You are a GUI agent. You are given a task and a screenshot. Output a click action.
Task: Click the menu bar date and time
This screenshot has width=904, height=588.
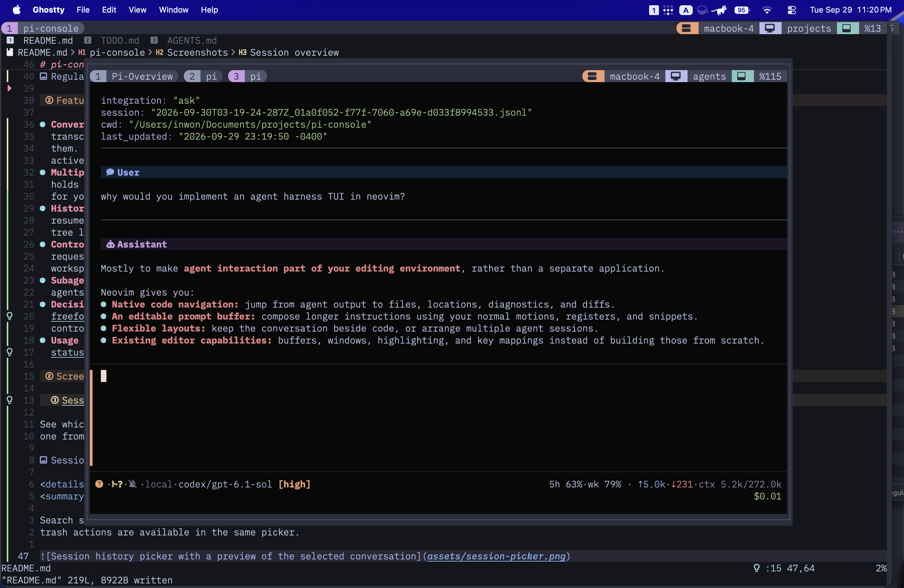[850, 10]
